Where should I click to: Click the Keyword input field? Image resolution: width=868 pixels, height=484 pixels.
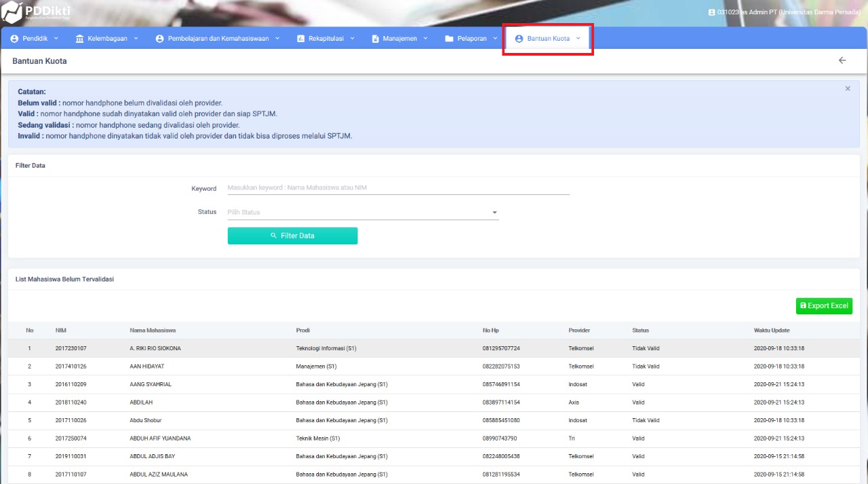[x=398, y=188]
